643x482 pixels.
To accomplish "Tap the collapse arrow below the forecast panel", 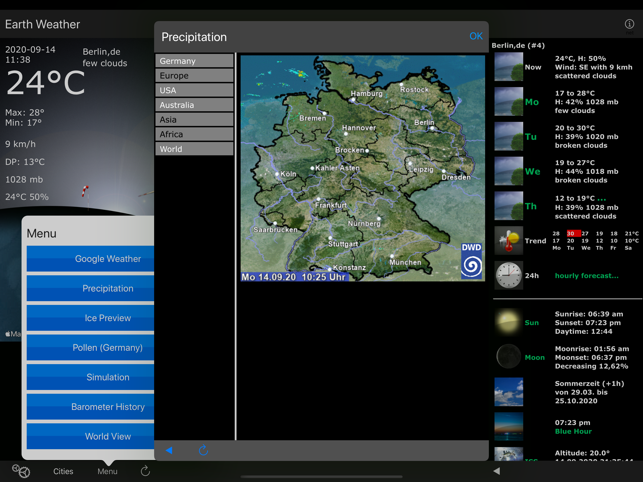I will pos(497,471).
